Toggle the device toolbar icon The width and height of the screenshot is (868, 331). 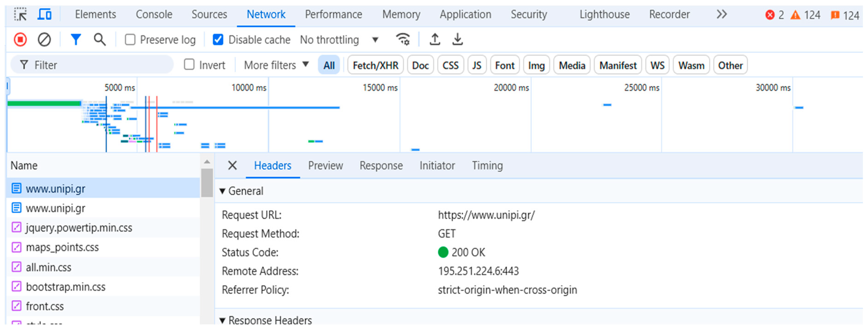pos(44,15)
